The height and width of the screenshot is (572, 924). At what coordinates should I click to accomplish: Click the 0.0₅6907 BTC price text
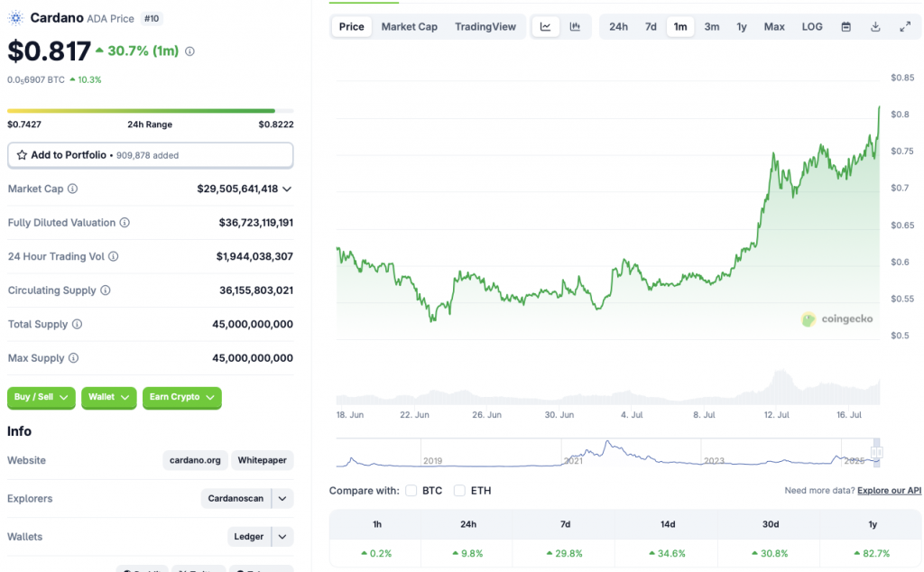36,79
